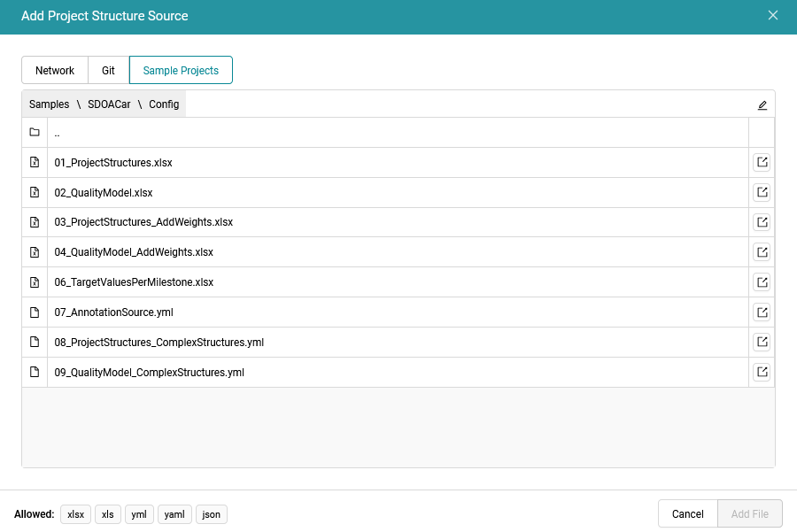Click the file icon of 08_ProjectStructures_ComplexStructures.yml

coord(35,342)
